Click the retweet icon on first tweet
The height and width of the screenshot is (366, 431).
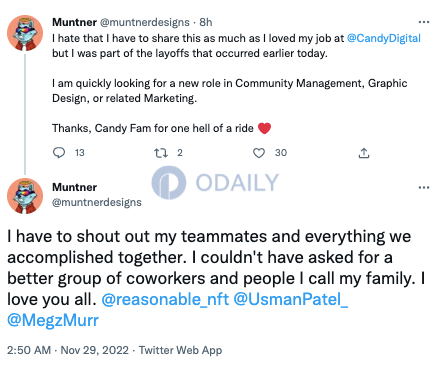pos(160,153)
